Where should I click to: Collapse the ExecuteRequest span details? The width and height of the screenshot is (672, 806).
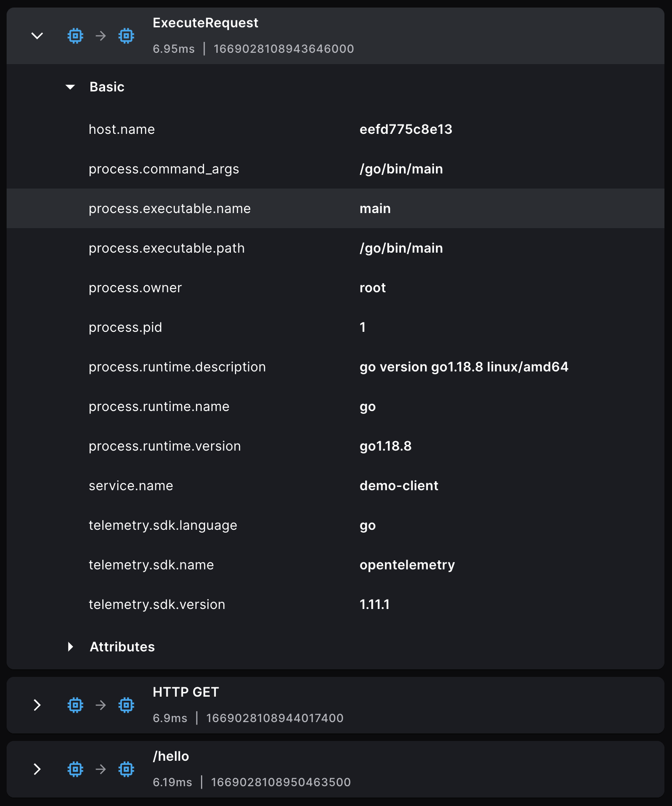tap(37, 36)
